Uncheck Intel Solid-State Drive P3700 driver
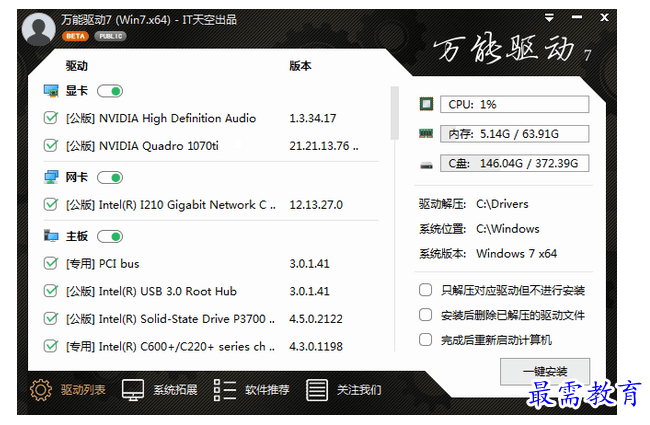This screenshot has height=425, width=650. (51, 318)
